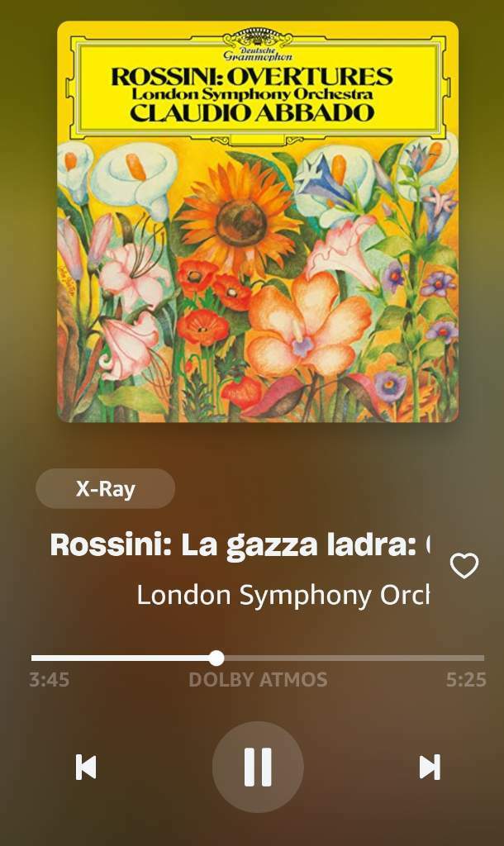Open the London Symphony Orchestra artist name below the title

[283, 595]
